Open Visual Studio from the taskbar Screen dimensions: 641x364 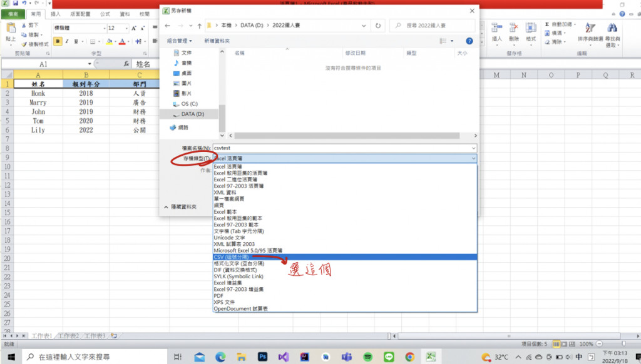click(x=284, y=356)
